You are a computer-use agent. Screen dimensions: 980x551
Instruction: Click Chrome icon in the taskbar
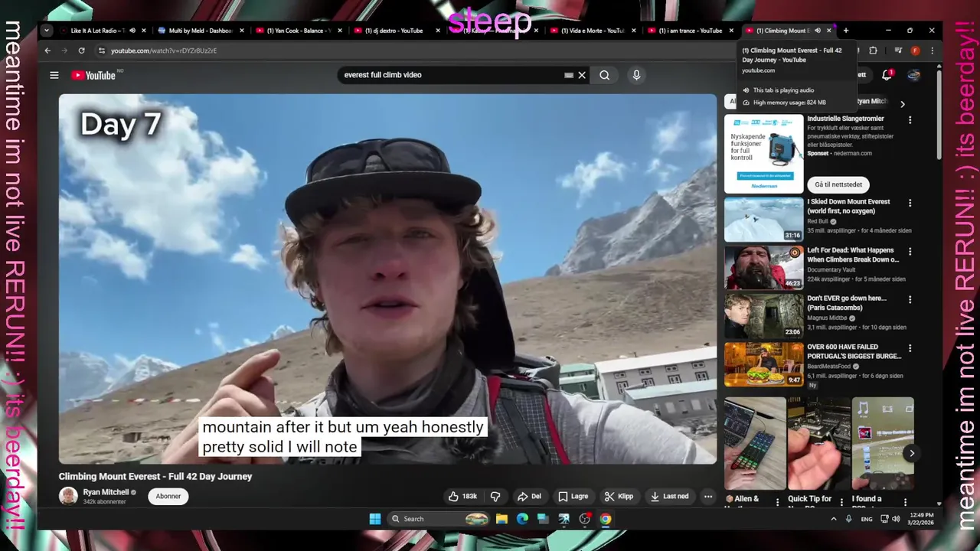tap(606, 519)
